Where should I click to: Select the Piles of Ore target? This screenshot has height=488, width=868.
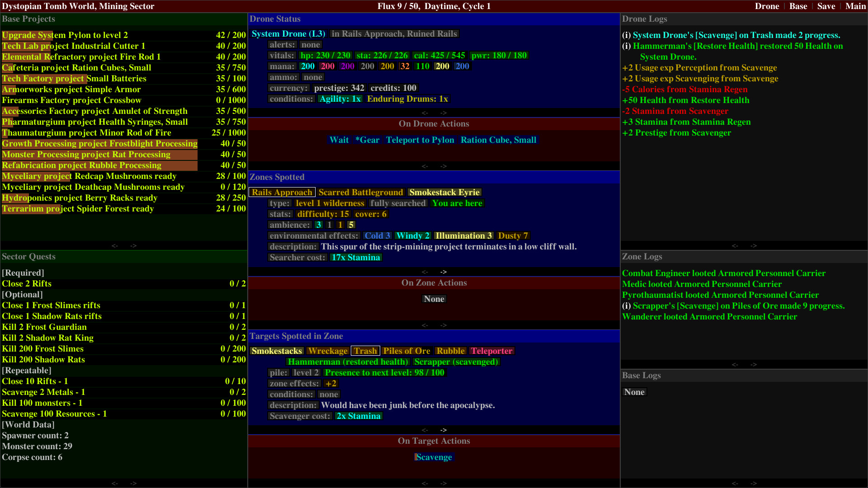(406, 351)
